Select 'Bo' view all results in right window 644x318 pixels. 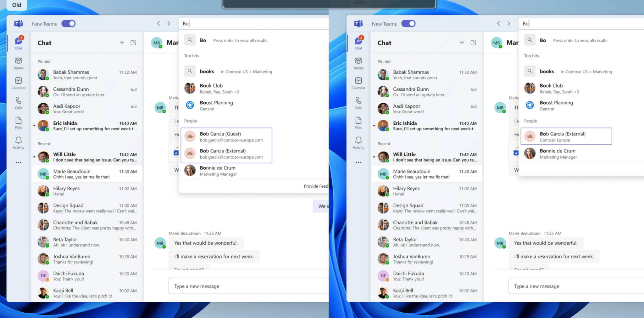(582, 40)
